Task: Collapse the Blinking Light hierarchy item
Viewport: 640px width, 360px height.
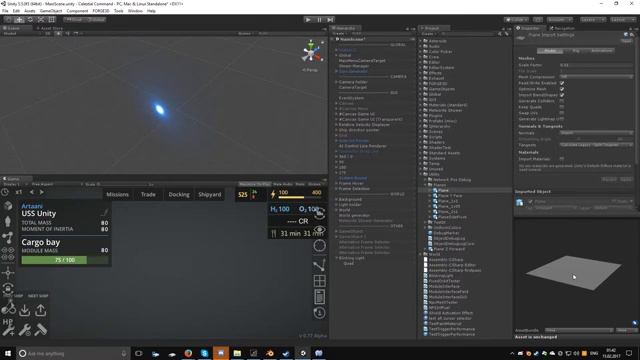Action: 336,258
